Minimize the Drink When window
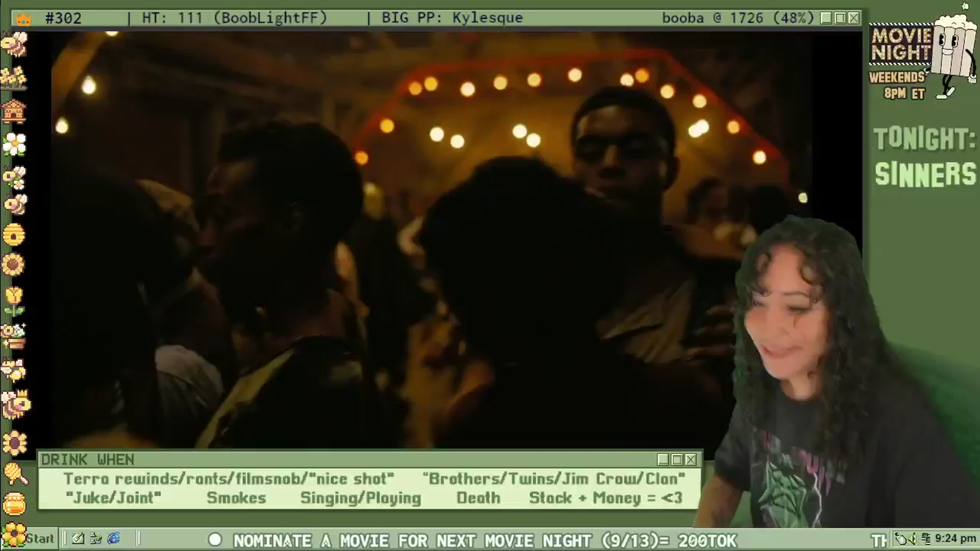The width and height of the screenshot is (980, 551). click(663, 460)
